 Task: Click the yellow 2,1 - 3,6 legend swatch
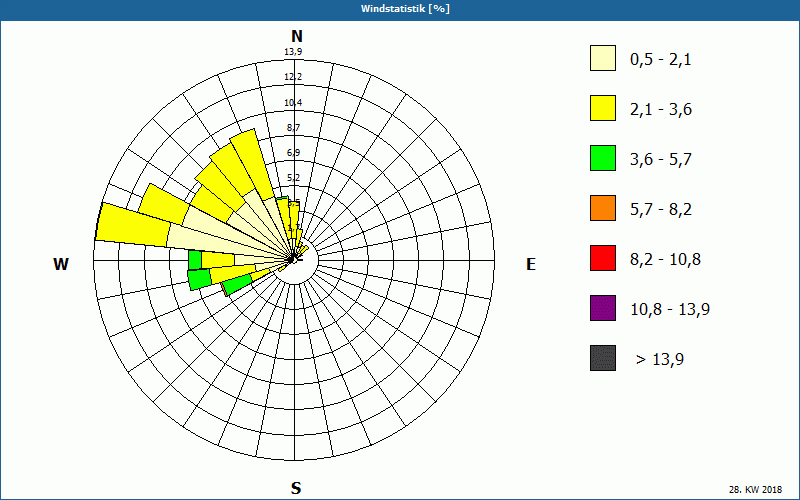(603, 108)
